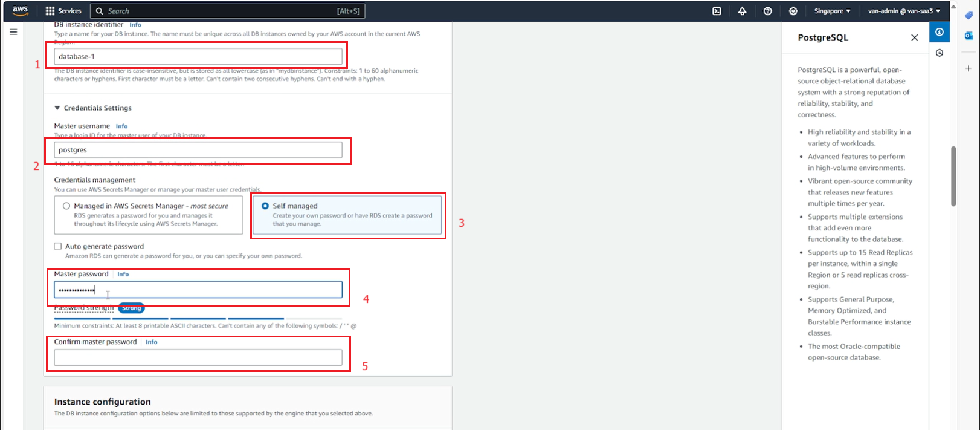Click the blue info panel icon
The image size is (980, 430).
coord(939,32)
